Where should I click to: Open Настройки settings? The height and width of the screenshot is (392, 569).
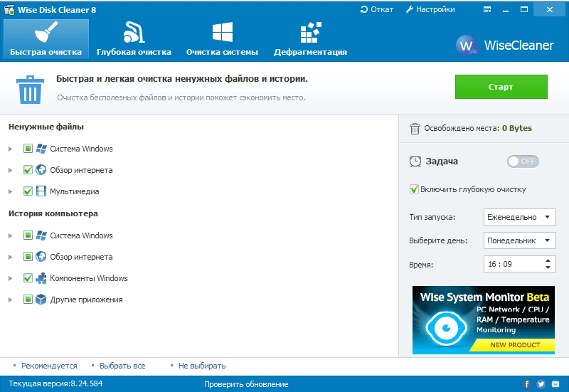pyautogui.click(x=430, y=9)
